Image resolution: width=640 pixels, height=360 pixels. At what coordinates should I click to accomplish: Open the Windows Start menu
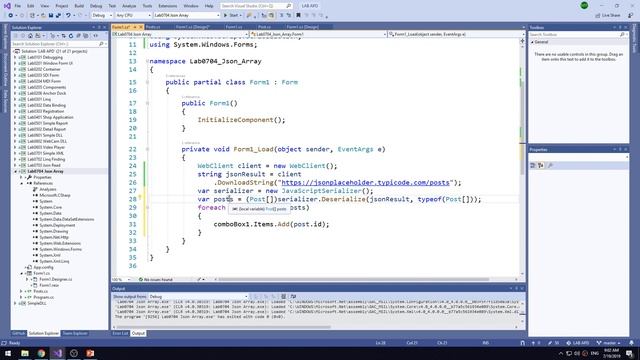pyautogui.click(x=8, y=353)
